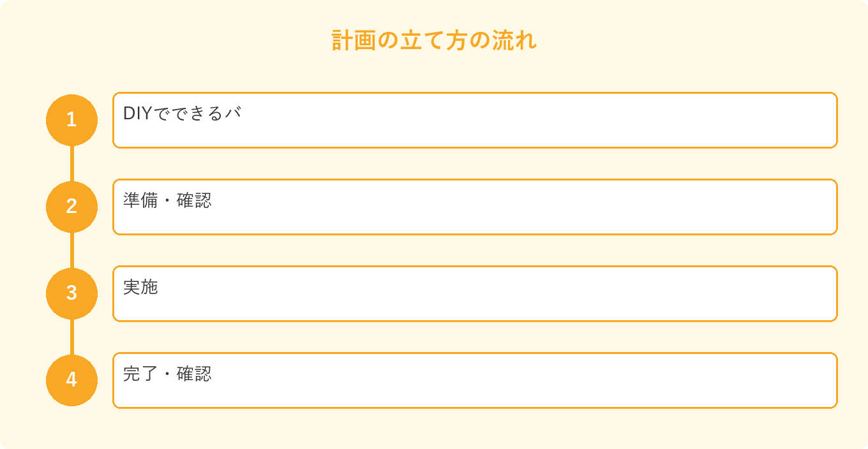Click the word 計画 in the heading
Image resolution: width=868 pixels, height=449 pixels.
pos(354,40)
